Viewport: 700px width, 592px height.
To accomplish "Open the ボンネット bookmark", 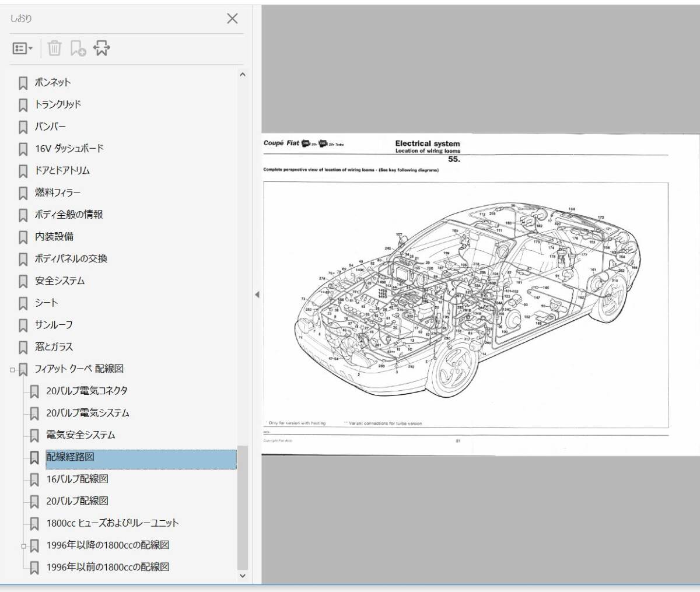I will (52, 82).
